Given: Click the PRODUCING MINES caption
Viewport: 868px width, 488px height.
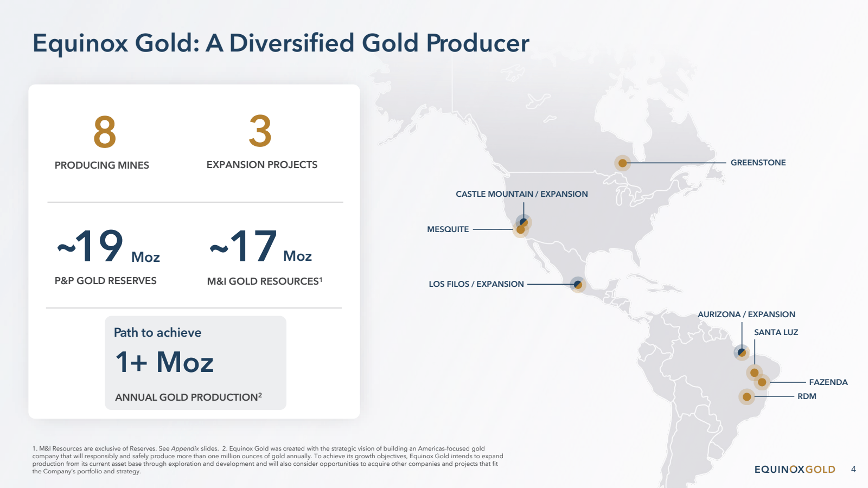Looking at the screenshot, I should click(102, 165).
